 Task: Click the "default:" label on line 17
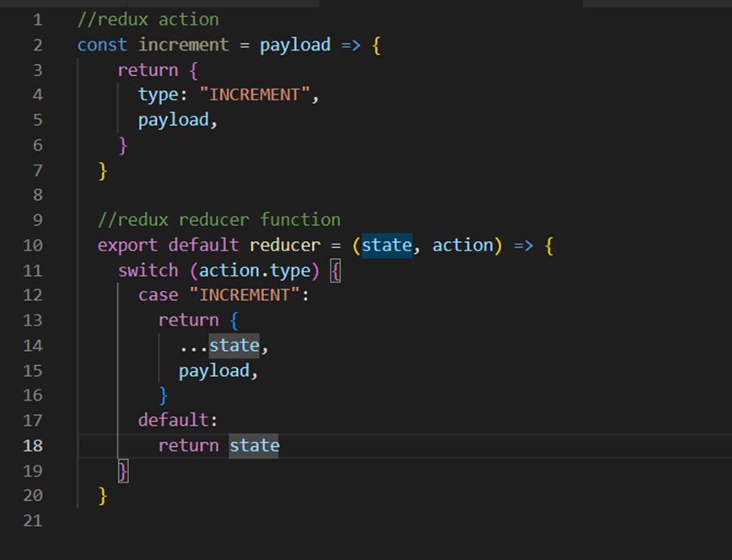178,420
